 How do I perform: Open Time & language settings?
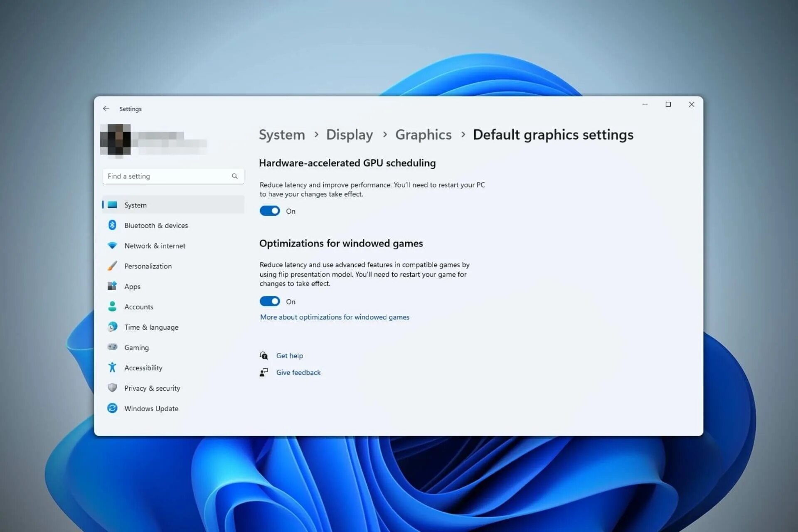(x=151, y=327)
